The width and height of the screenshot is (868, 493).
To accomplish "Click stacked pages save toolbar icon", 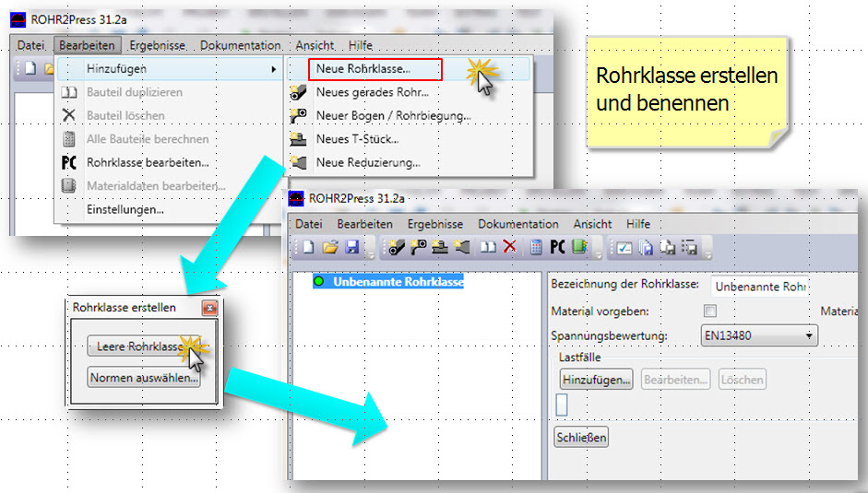I will pyautogui.click(x=646, y=247).
